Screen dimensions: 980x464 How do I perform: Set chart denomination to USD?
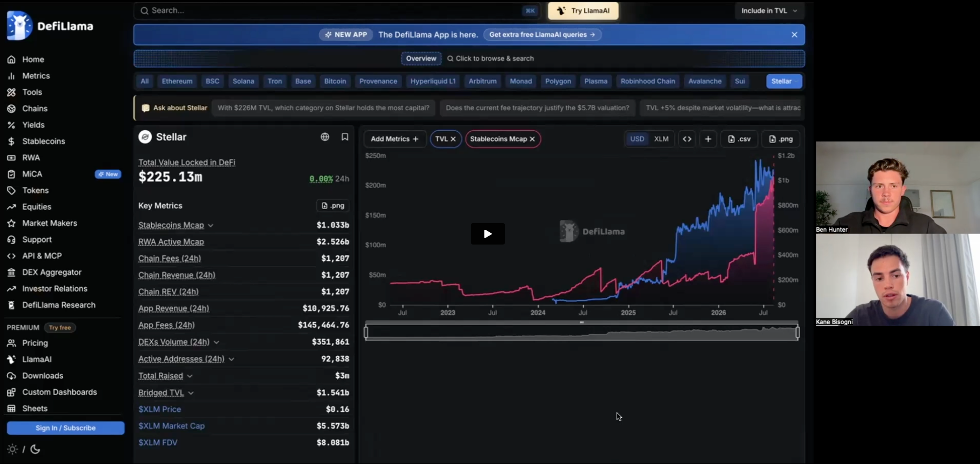[637, 139]
